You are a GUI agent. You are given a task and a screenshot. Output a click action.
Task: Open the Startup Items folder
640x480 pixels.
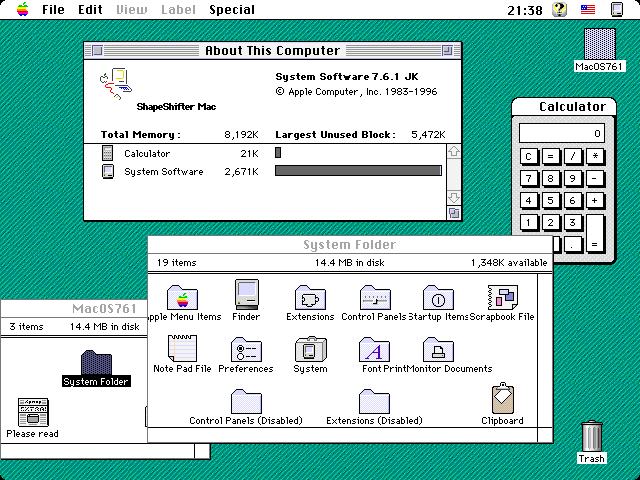click(436, 297)
